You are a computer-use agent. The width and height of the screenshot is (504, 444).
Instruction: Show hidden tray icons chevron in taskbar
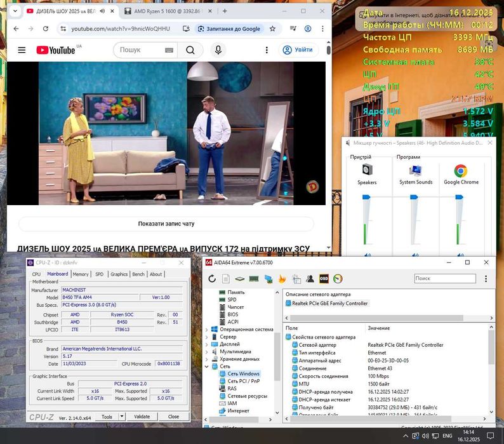tap(406, 436)
